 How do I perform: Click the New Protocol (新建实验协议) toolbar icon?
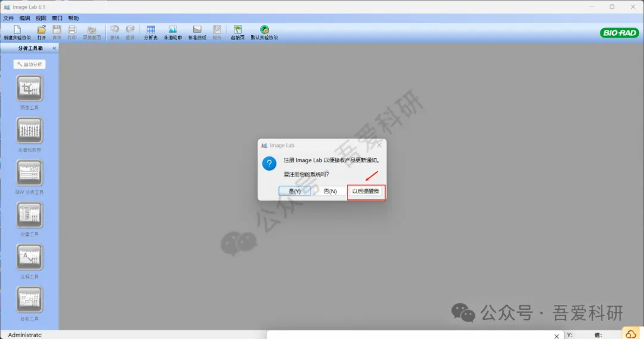(17, 30)
